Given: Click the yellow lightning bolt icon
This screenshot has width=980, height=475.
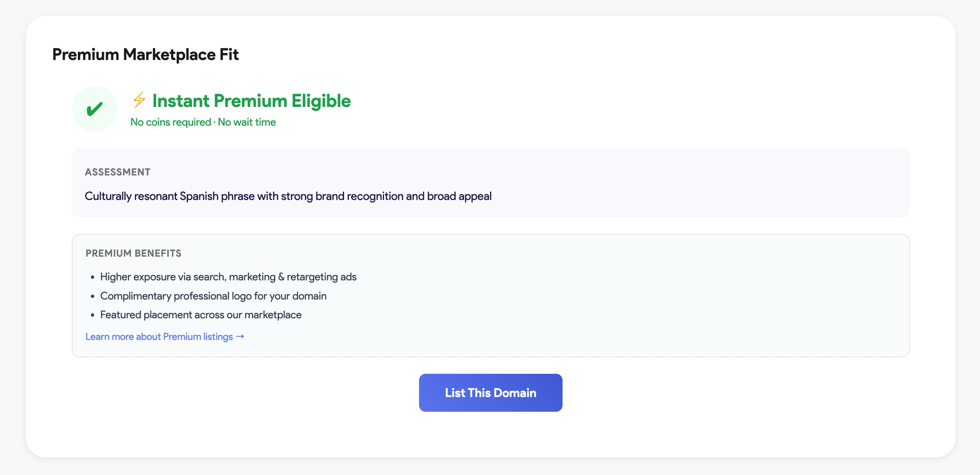Looking at the screenshot, I should 139,100.
